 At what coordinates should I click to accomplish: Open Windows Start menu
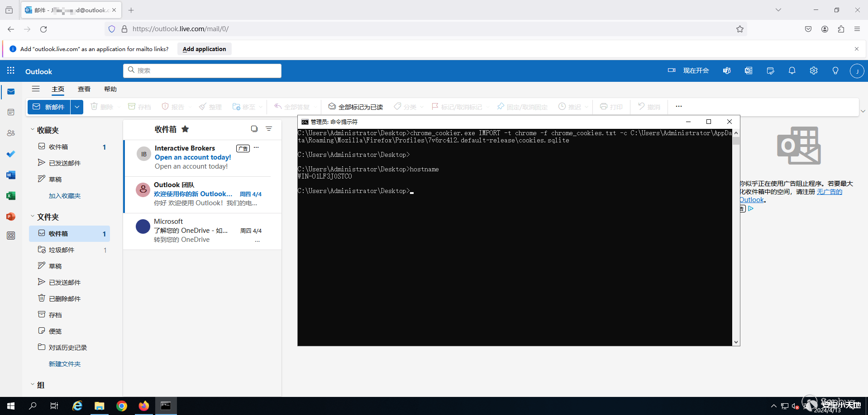[11, 406]
